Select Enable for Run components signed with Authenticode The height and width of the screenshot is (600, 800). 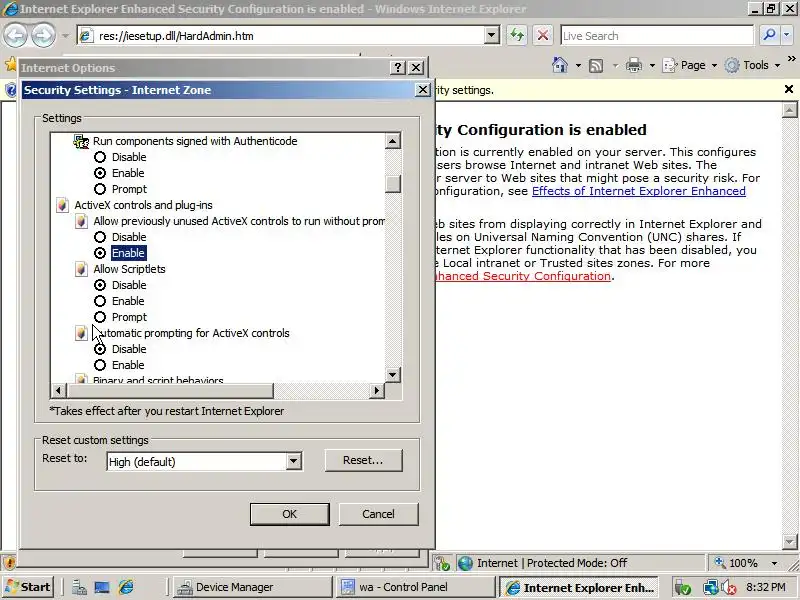pyautogui.click(x=100, y=173)
